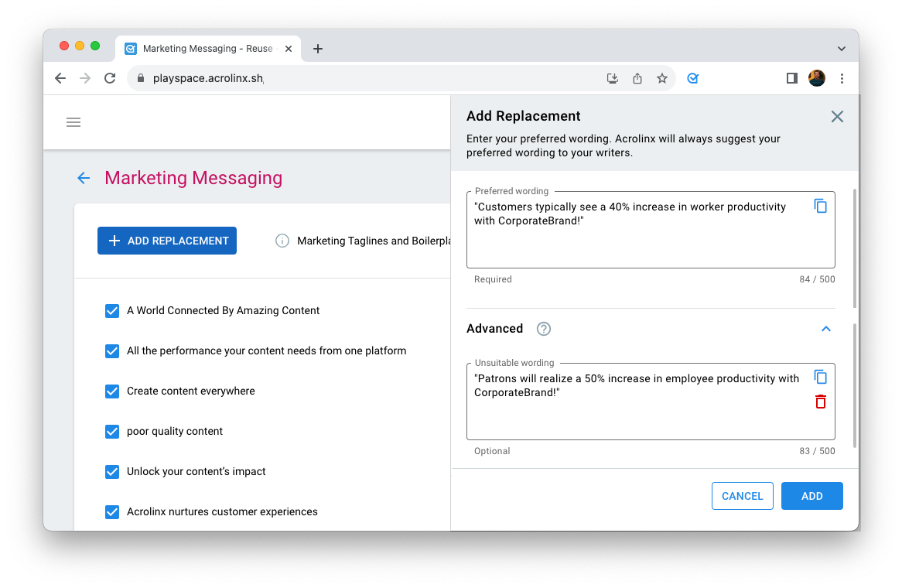Go back using the blue arrow beside Marketing Messaging

pyautogui.click(x=84, y=178)
